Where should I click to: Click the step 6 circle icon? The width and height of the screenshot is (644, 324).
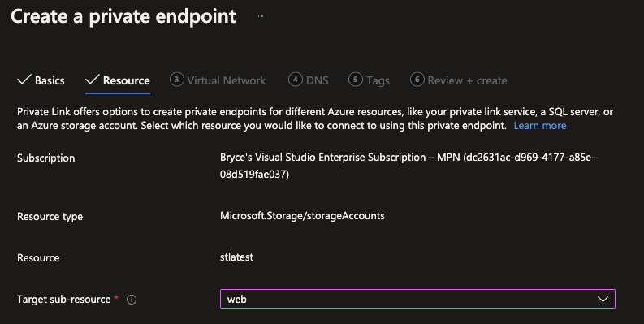click(417, 80)
